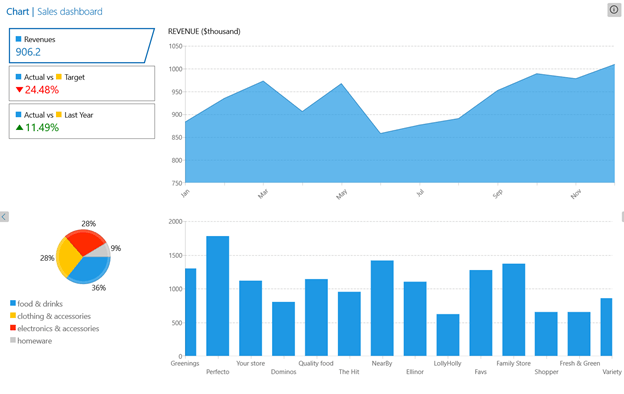Viewport: 624px width, 394px height.
Task: Click the 24.48% value
Action: point(42,90)
